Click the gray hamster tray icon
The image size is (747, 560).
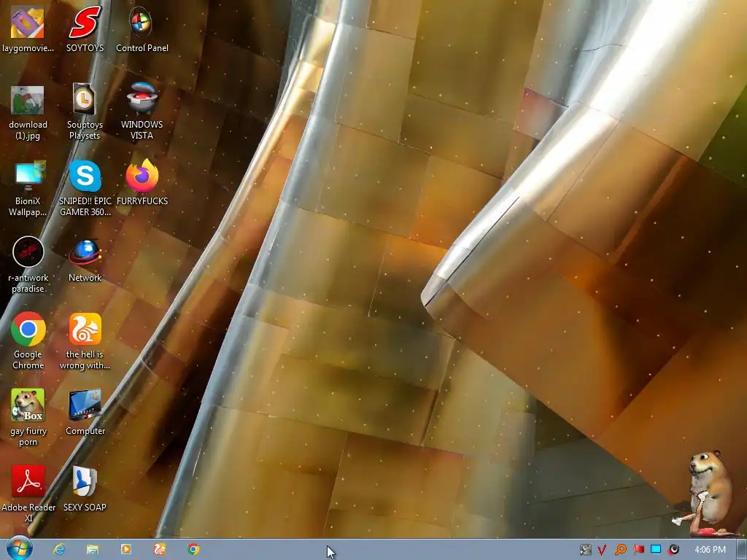586,550
